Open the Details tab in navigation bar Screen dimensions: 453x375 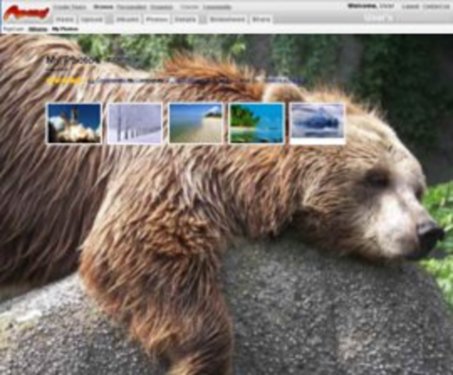[x=185, y=19]
